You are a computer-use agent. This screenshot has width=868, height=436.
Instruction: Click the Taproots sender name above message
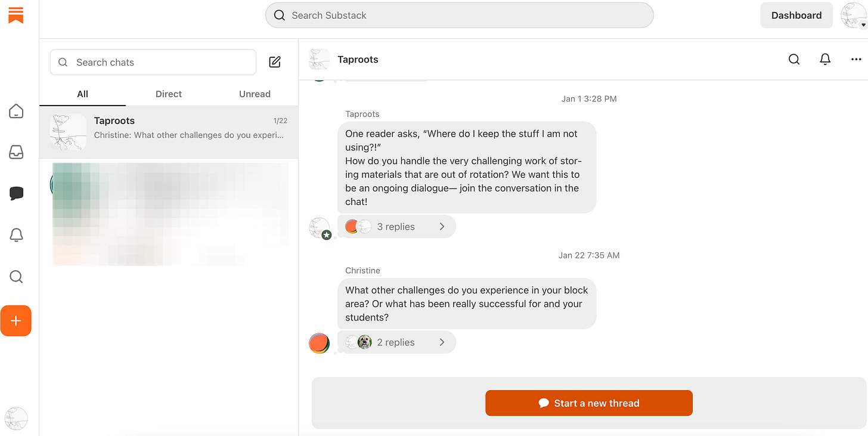click(362, 114)
